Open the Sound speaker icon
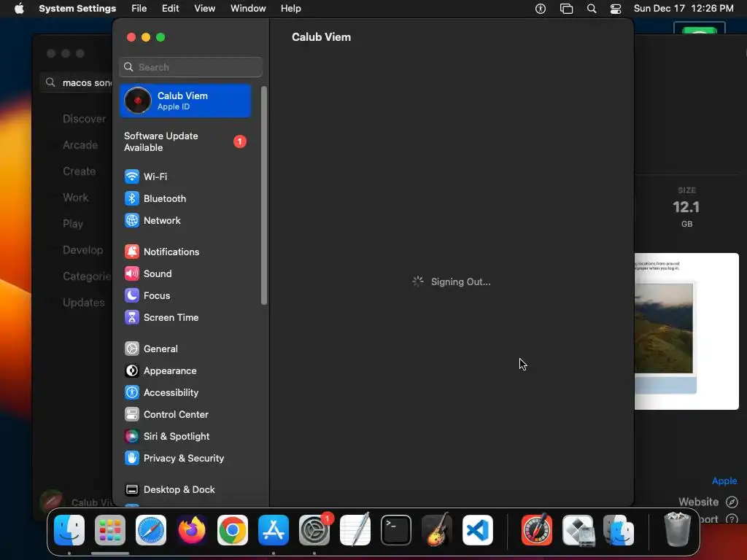The height and width of the screenshot is (560, 747). pos(131,273)
